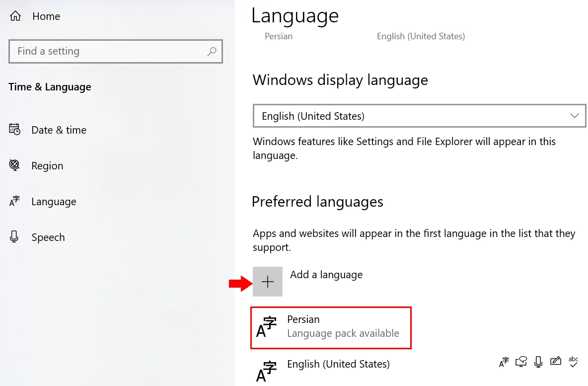Viewport: 588px width, 386px height.
Task: Click the plus Add a language button
Action: click(267, 282)
